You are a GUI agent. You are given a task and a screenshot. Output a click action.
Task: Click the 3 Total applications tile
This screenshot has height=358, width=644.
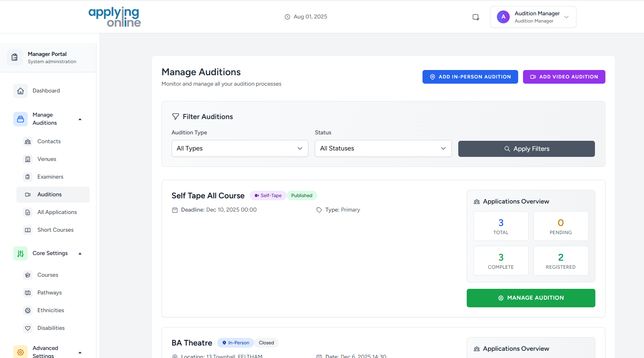501,226
